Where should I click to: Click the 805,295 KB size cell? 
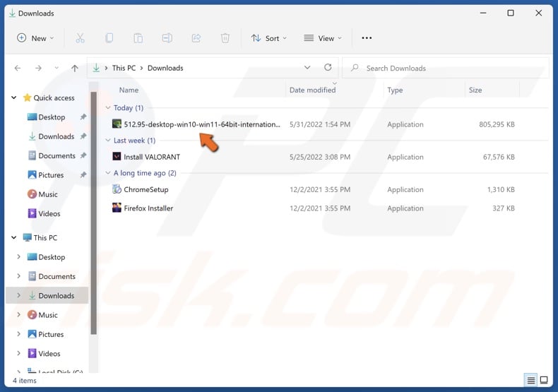497,124
